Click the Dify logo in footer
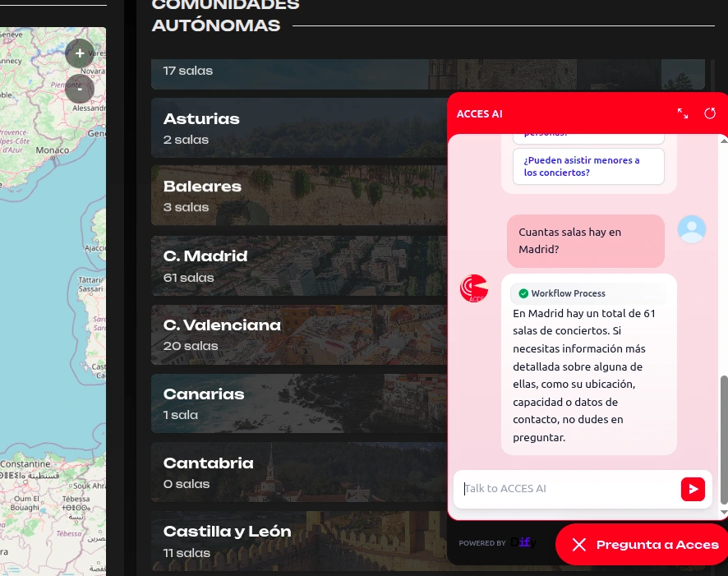Viewport: 728px width, 576px height. coord(523,542)
